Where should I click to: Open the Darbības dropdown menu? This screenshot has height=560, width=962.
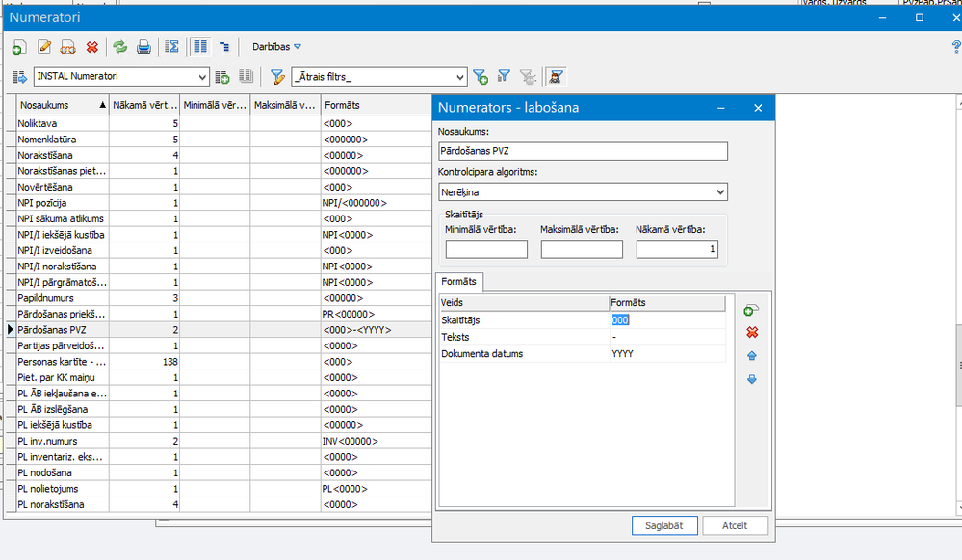pos(276,47)
